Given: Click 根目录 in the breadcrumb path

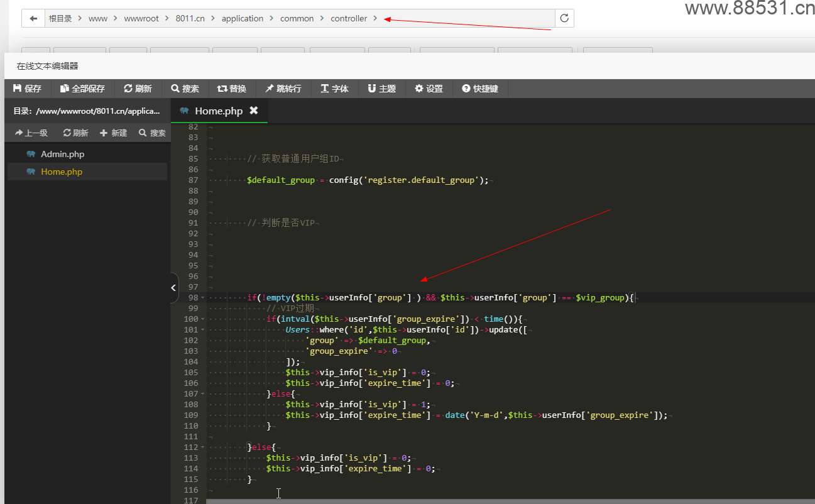Looking at the screenshot, I should [x=60, y=18].
